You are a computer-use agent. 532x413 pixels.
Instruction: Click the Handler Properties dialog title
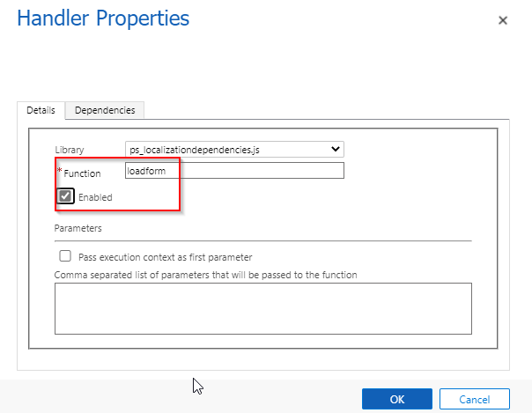[x=103, y=18]
